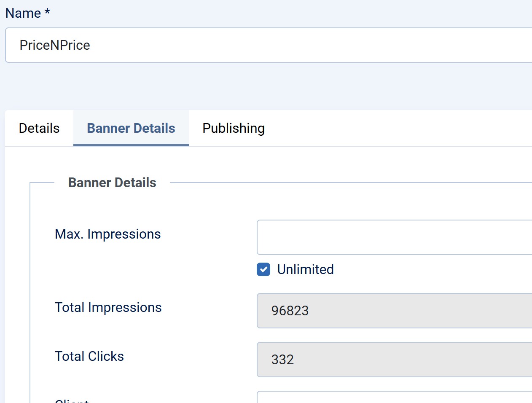The width and height of the screenshot is (532, 403).
Task: Click the read-only Total Impressions field
Action: pos(394,311)
